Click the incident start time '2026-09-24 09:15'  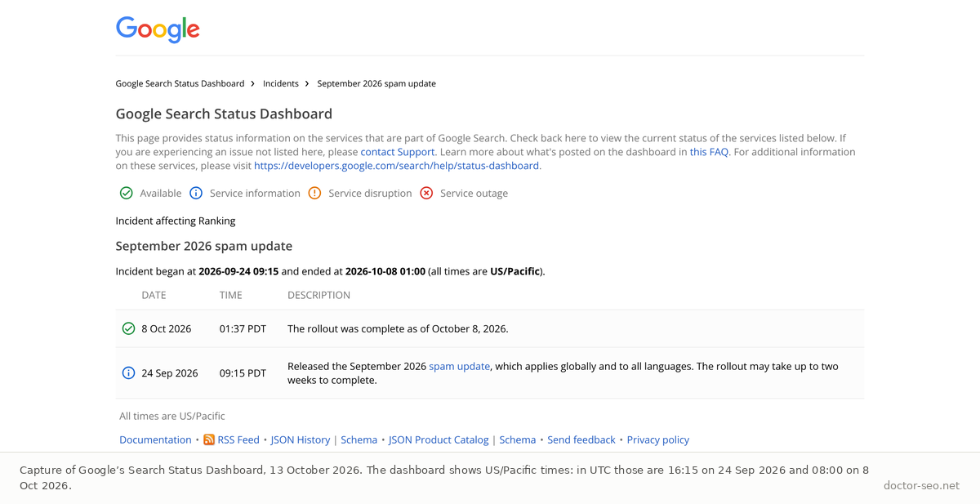(238, 271)
